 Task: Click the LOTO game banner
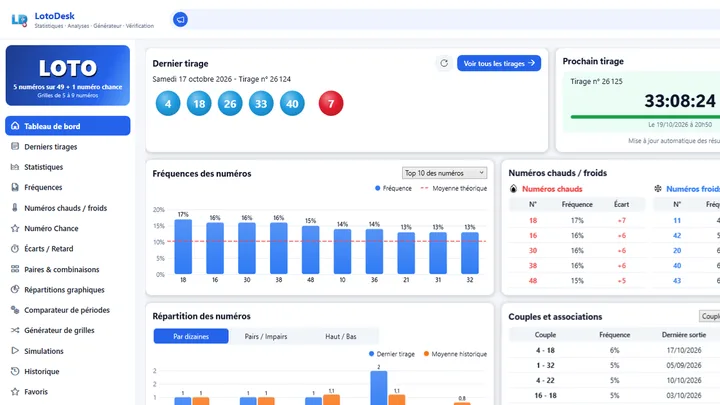tap(68, 75)
